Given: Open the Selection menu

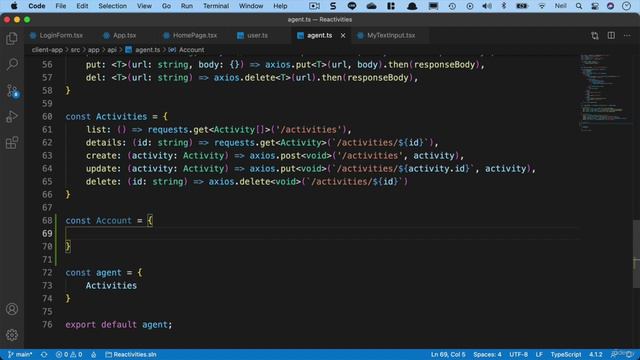Looking at the screenshot, I should click(x=112, y=6).
